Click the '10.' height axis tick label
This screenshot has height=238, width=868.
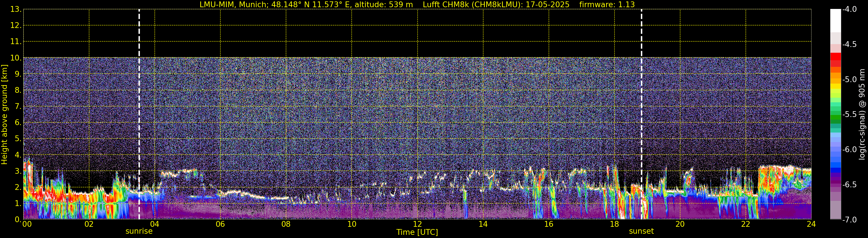coord(16,58)
